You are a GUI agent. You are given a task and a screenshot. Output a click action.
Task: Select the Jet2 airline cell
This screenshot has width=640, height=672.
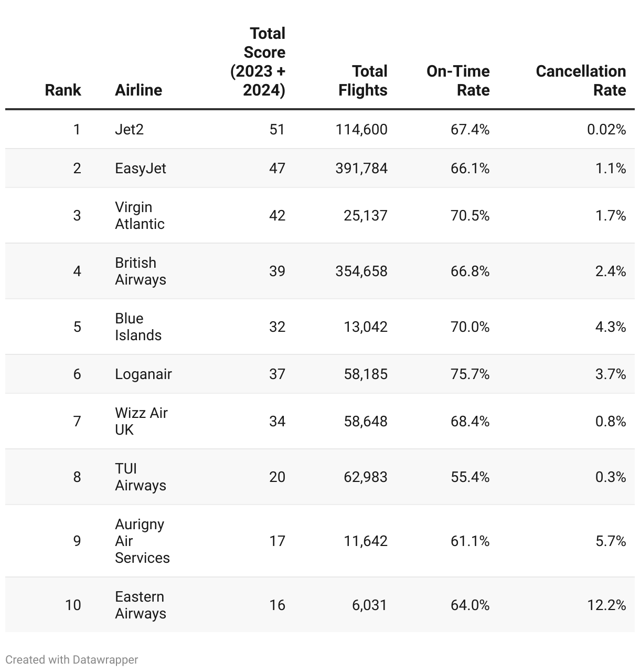click(129, 129)
